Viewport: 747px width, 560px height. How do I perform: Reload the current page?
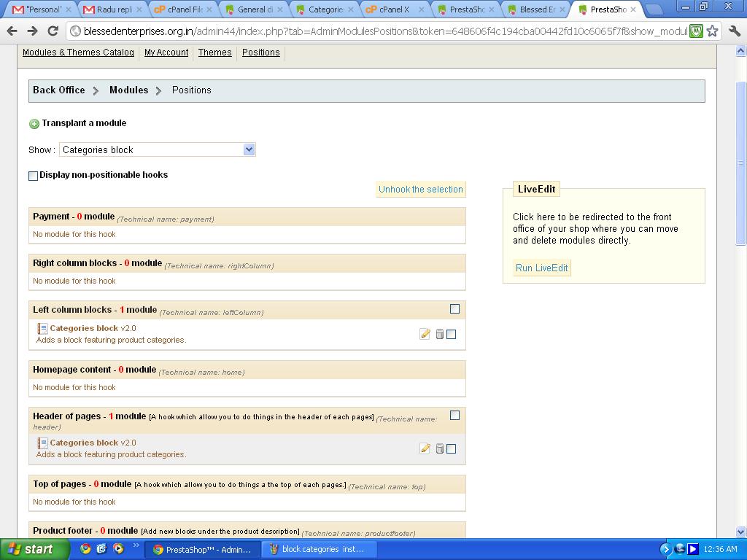coord(53,31)
